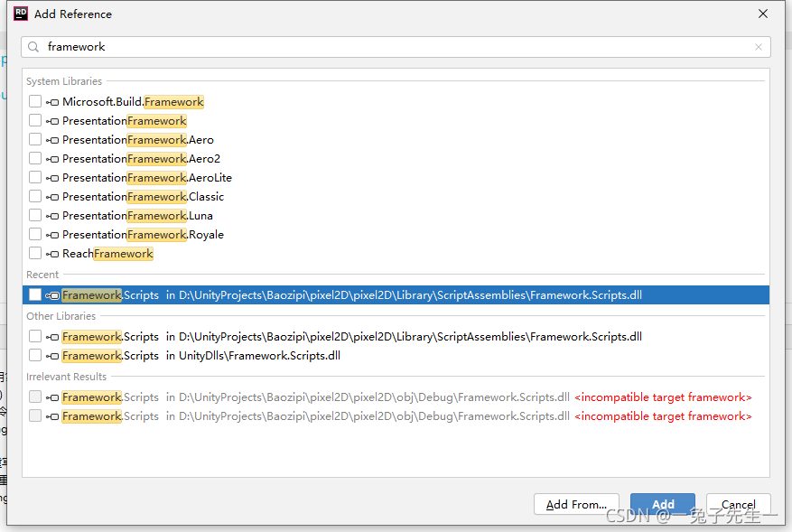Clear the framework search text
Viewport: 792px width, 532px height.
[759, 47]
